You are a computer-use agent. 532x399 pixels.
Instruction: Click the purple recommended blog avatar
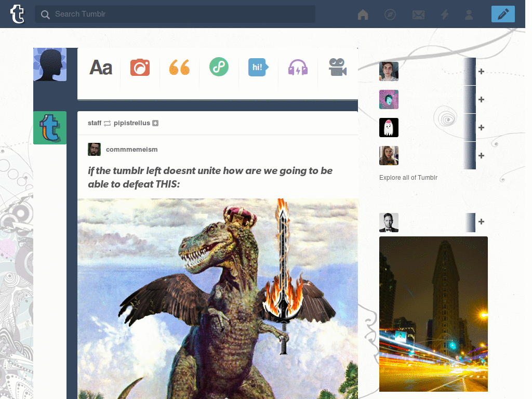[389, 99]
